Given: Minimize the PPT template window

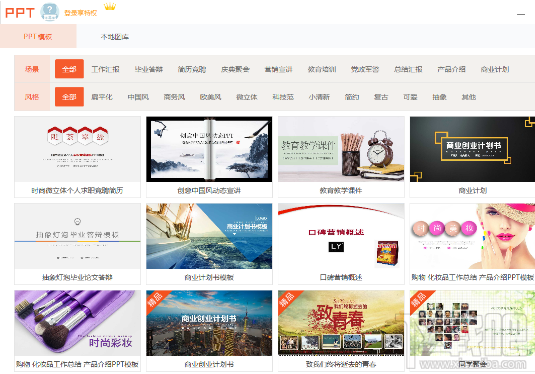Looking at the screenshot, I should point(521,14).
